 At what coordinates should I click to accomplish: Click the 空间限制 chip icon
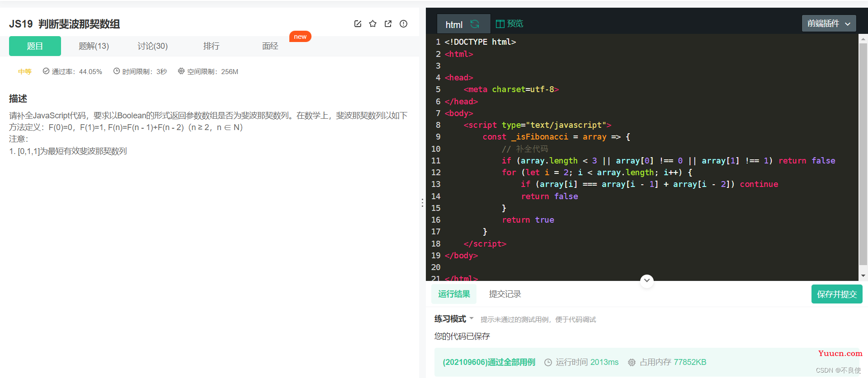(181, 71)
